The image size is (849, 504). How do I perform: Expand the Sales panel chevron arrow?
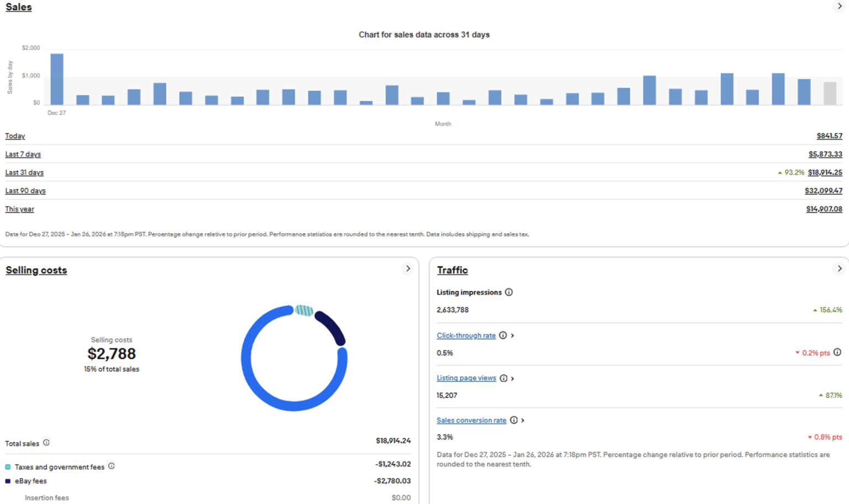coord(839,7)
